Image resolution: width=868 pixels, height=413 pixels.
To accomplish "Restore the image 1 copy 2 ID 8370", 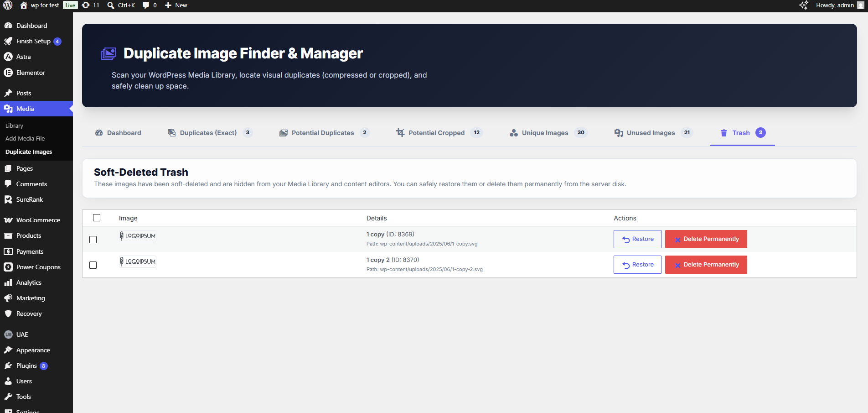I will tap(637, 265).
